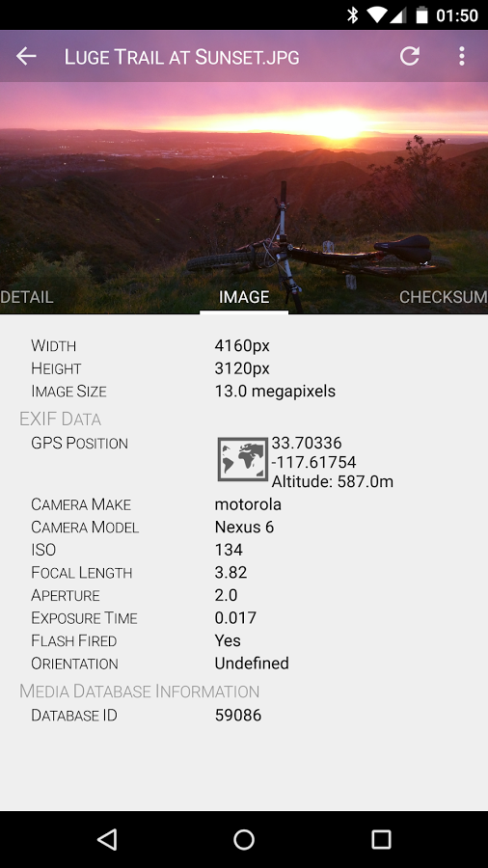Tap the back arrow in the header

pos(26,56)
